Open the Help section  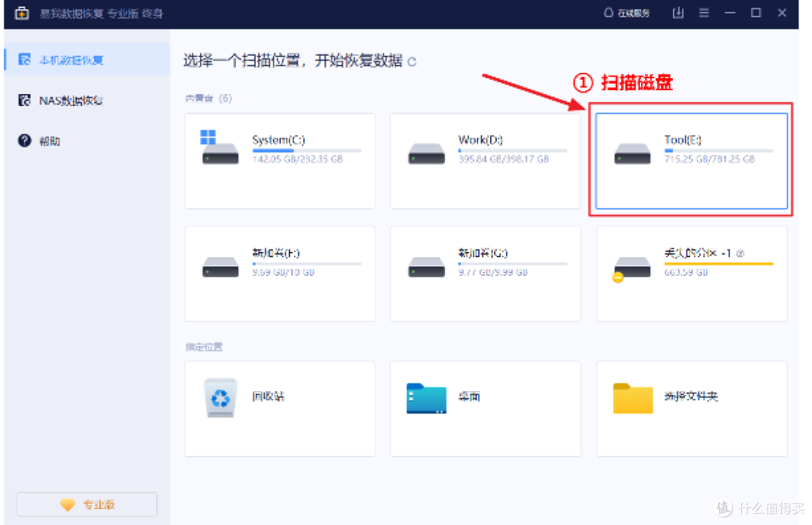click(87, 141)
